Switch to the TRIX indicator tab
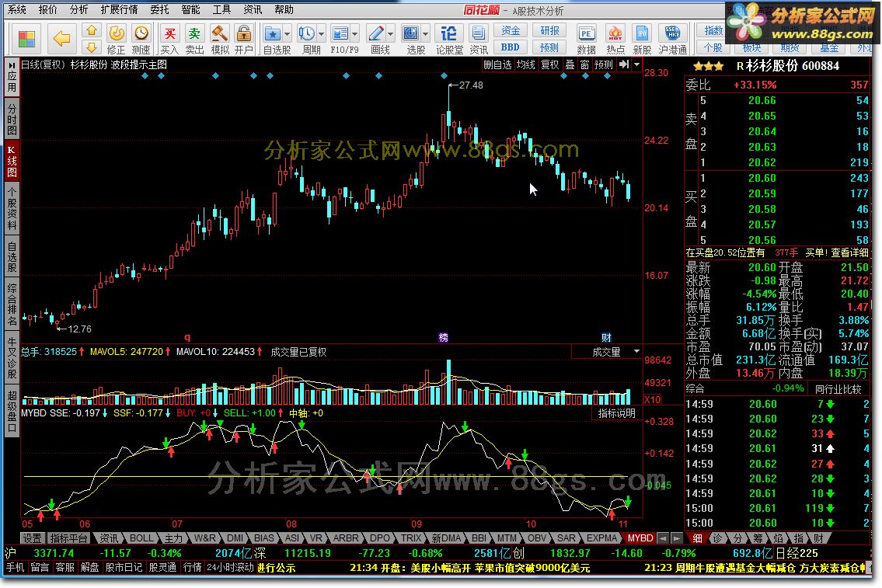 (410, 538)
